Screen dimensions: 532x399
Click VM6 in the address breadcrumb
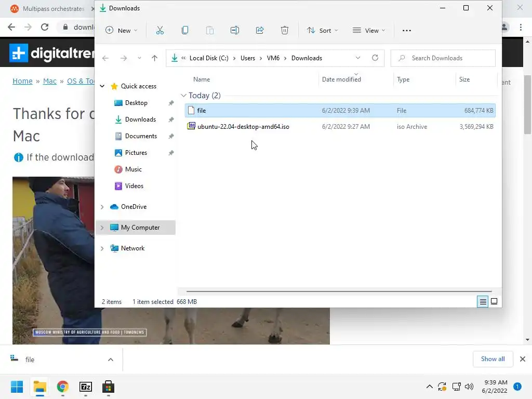click(x=273, y=58)
